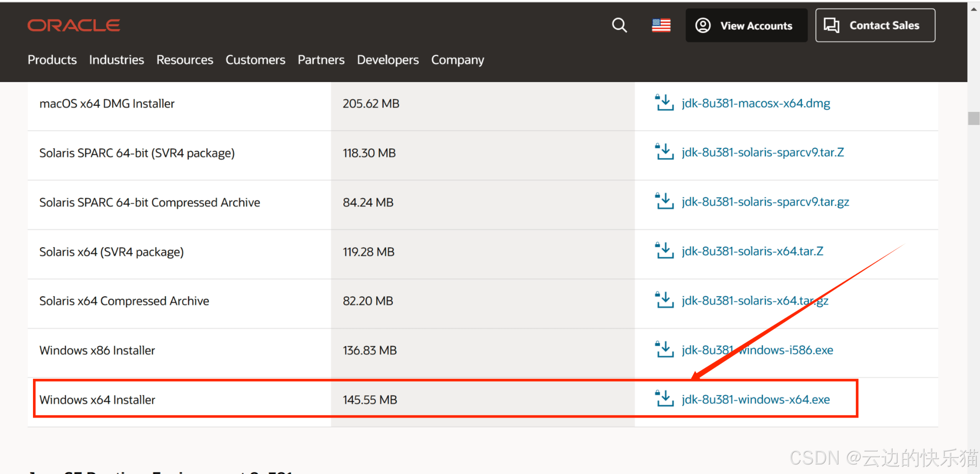Open the Company menu

[457, 60]
